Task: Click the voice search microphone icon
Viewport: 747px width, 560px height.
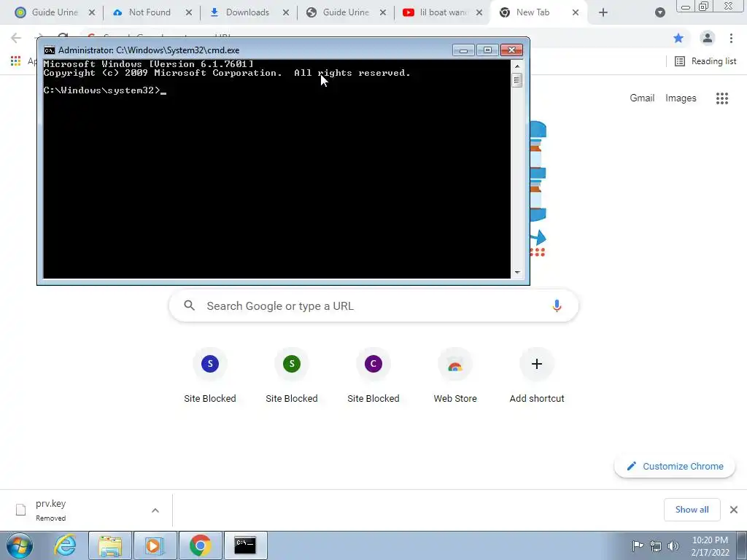Action: tap(557, 306)
